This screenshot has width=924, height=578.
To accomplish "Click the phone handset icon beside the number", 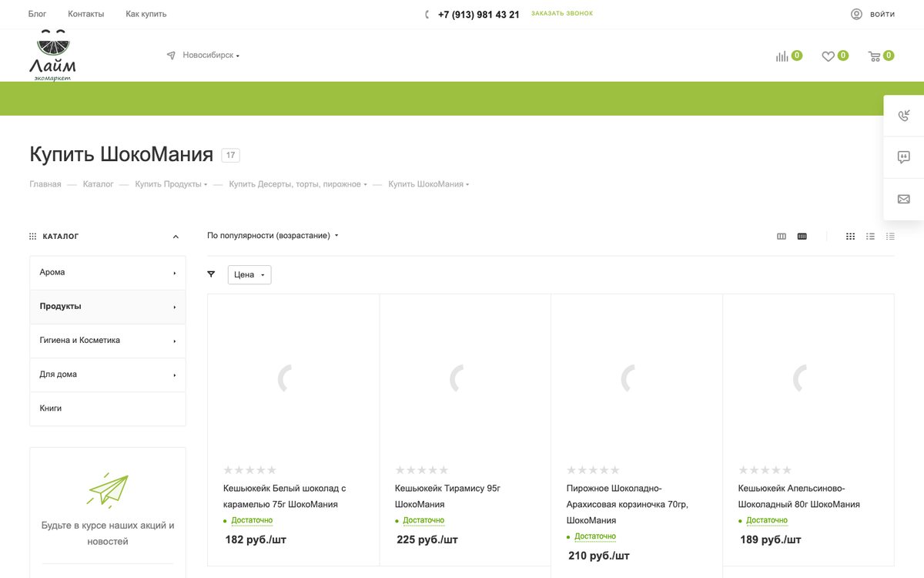I will [x=427, y=15].
